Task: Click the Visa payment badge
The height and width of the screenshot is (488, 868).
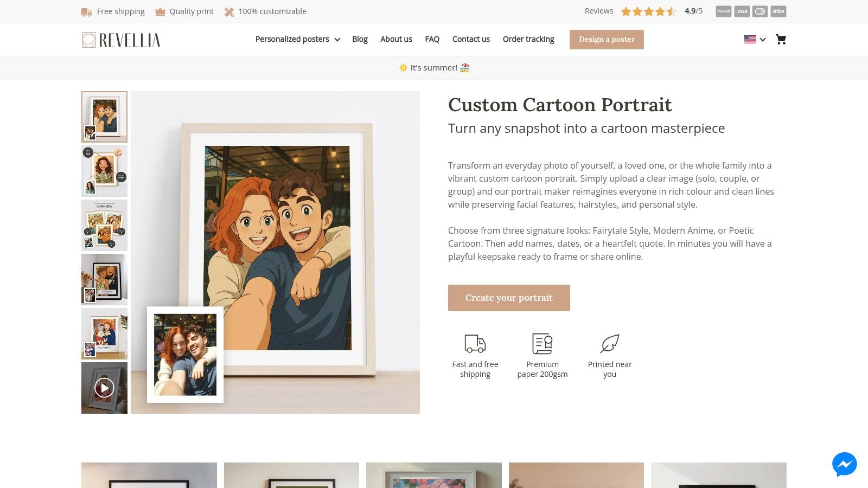Action: (742, 11)
